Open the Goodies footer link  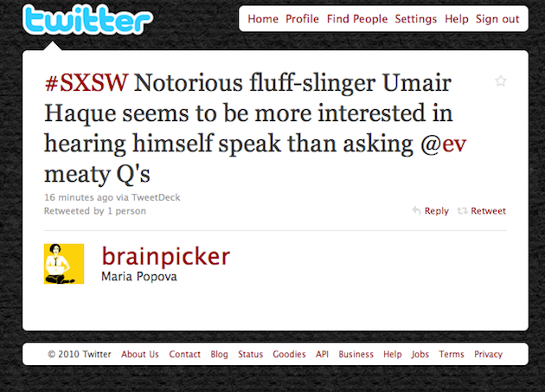(289, 354)
